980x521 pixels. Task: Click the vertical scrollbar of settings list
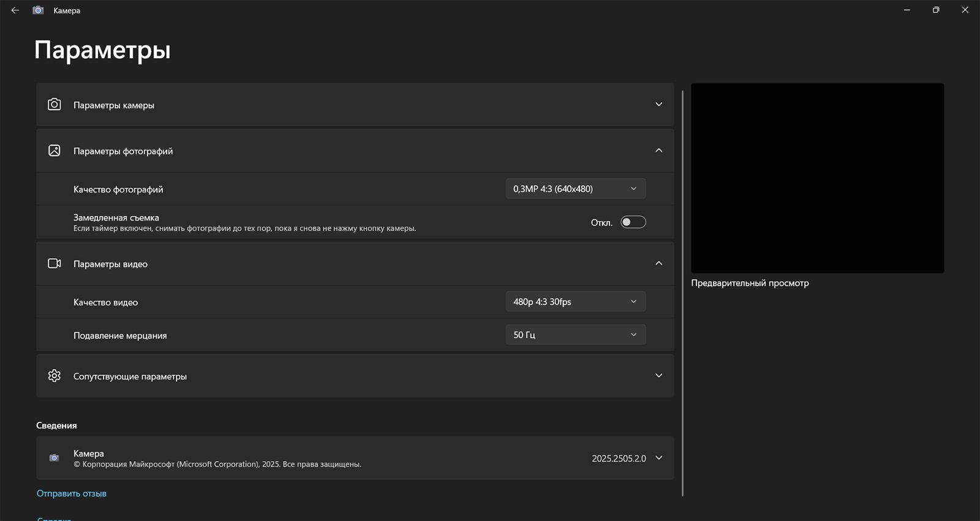point(682,293)
